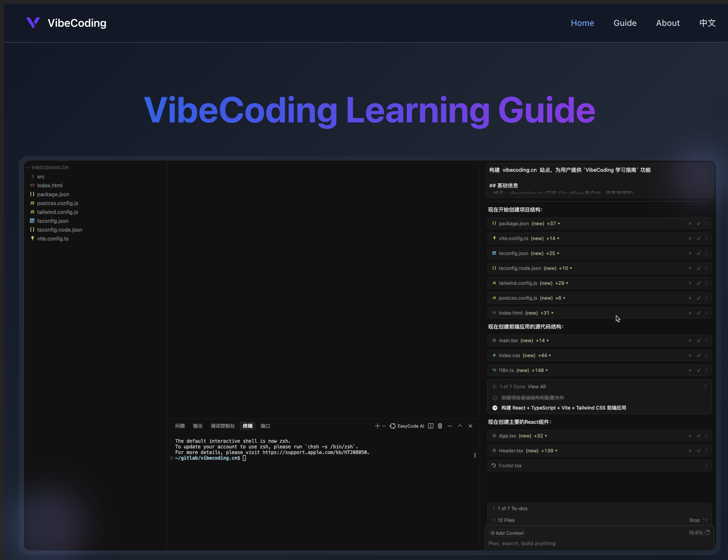Maximize terminal panel with the chevron-up icon

pyautogui.click(x=460, y=426)
